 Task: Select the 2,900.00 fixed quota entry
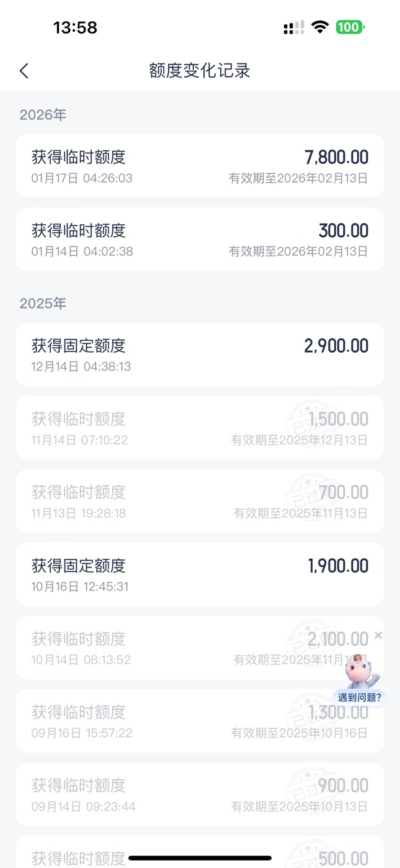tap(200, 354)
